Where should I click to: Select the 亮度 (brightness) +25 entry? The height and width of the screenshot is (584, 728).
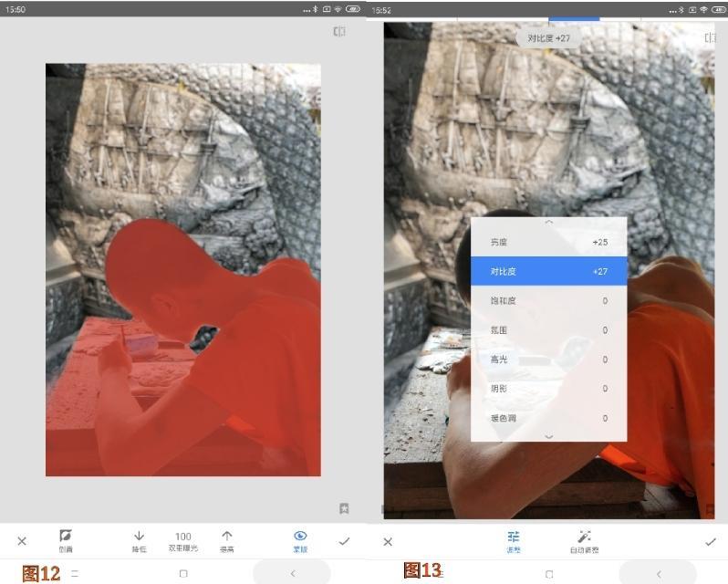coord(549,242)
